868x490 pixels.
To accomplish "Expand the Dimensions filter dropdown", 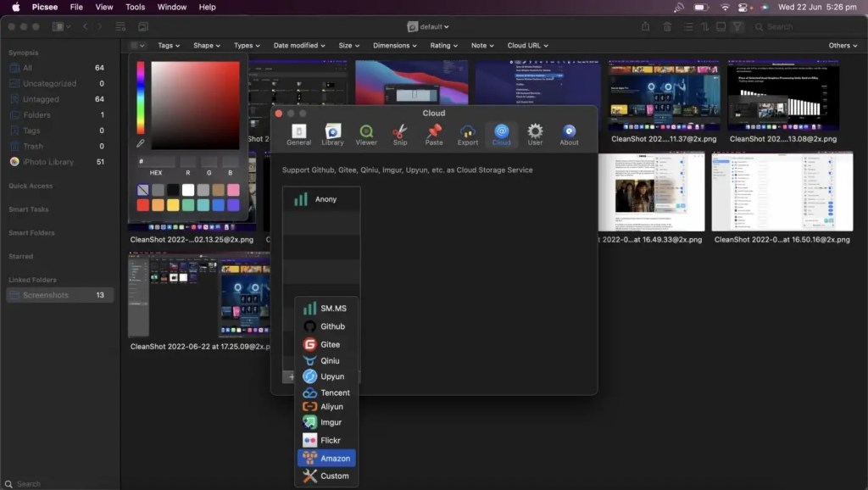I will click(x=395, y=46).
